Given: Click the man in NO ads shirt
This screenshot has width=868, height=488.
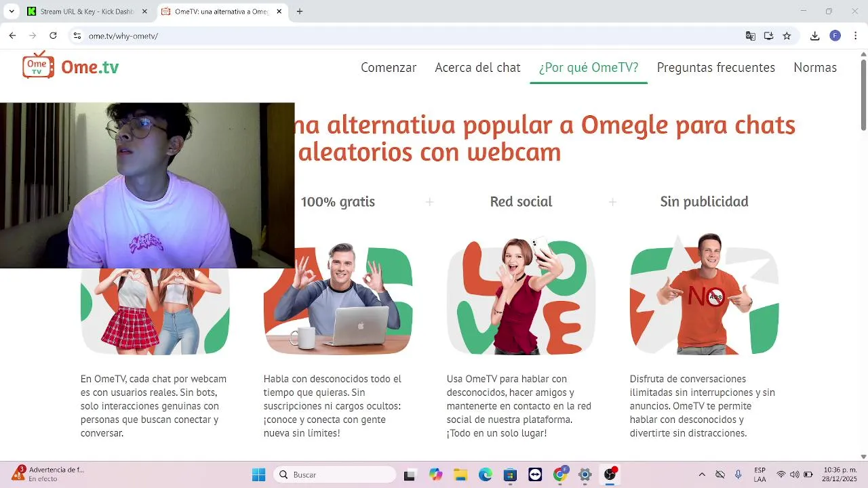Looking at the screenshot, I should (705, 294).
